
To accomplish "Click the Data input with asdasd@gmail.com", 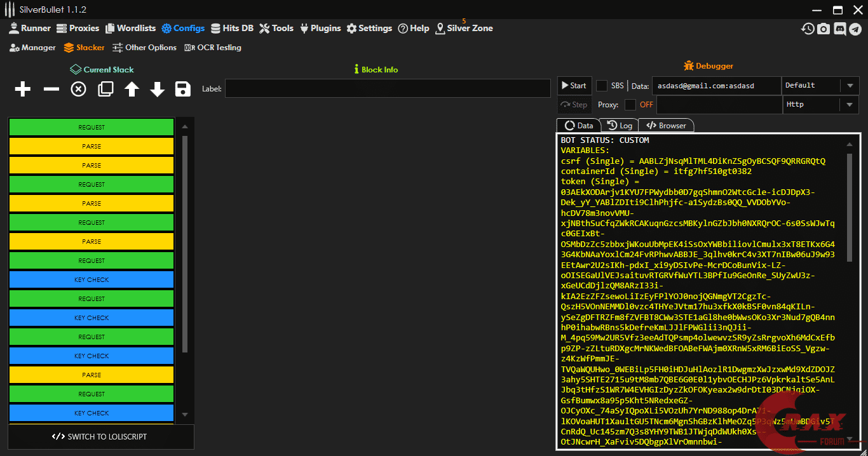I will (716, 86).
